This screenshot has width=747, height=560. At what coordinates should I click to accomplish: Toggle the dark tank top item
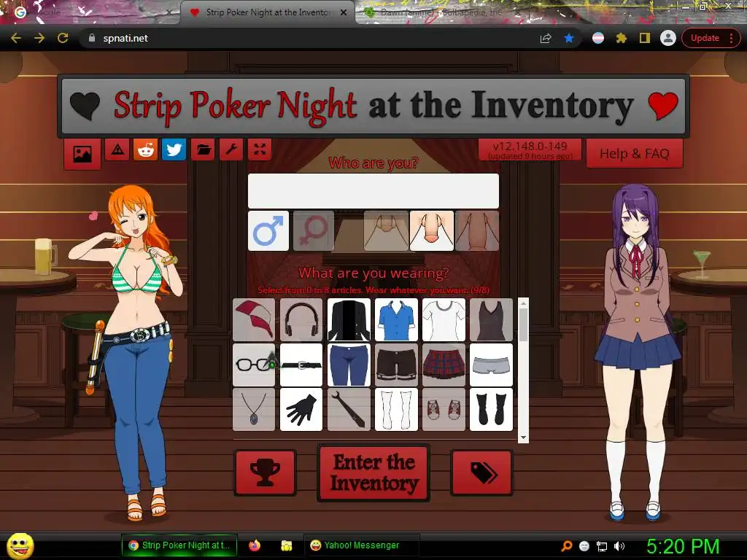[491, 320]
